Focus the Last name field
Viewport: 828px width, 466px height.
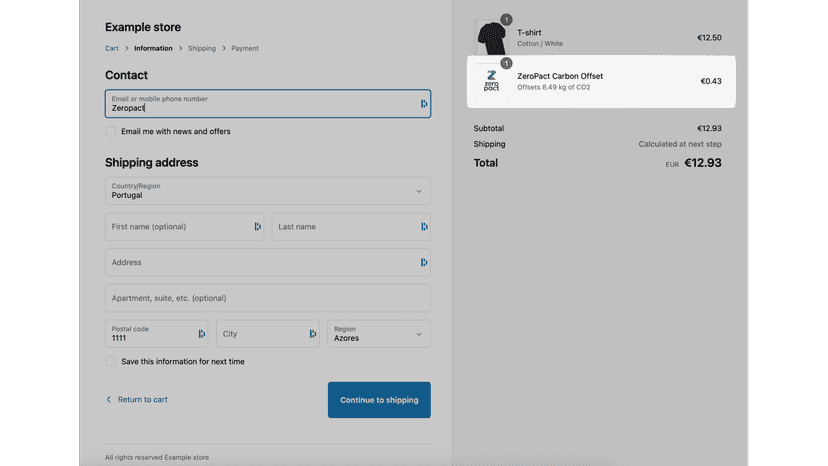(351, 227)
